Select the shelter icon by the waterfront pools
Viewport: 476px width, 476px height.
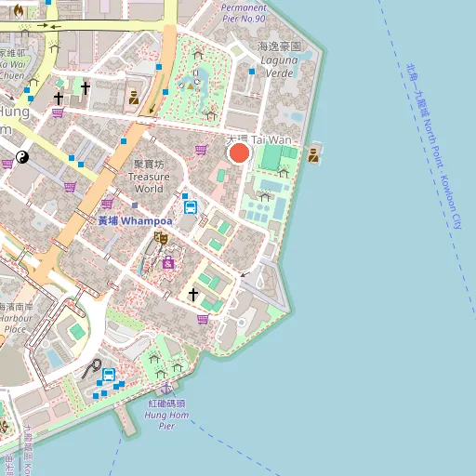pyautogui.click(x=265, y=196)
